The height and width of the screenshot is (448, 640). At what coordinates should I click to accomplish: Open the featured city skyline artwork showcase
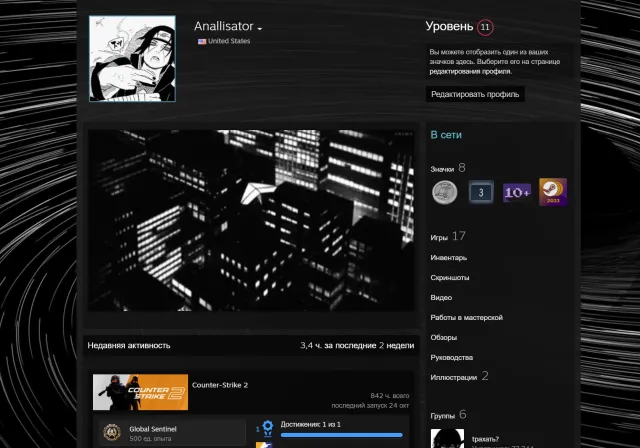(x=251, y=220)
